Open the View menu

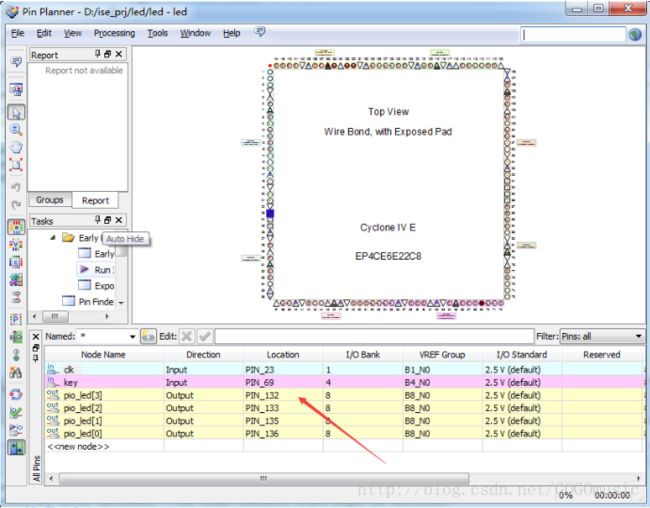pos(73,33)
